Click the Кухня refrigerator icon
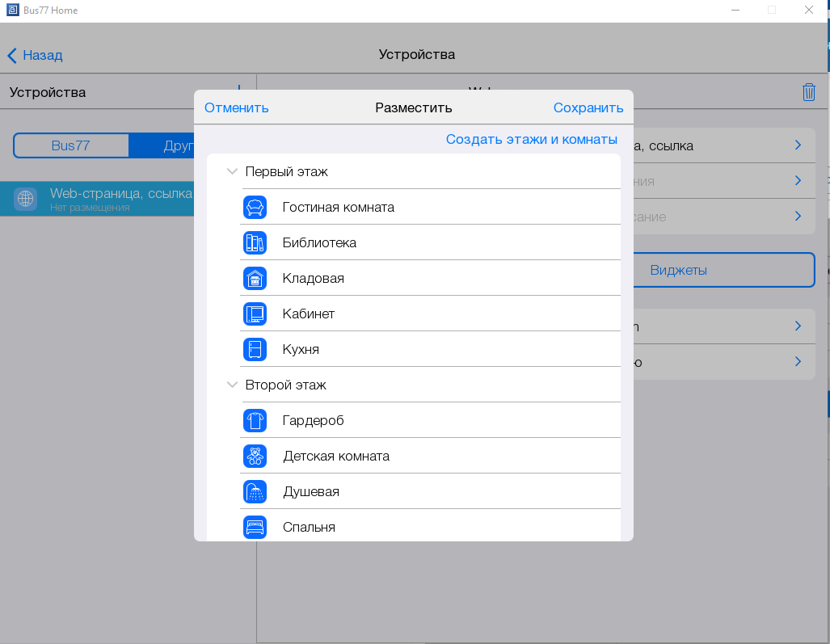The width and height of the screenshot is (830, 644). pos(255,350)
